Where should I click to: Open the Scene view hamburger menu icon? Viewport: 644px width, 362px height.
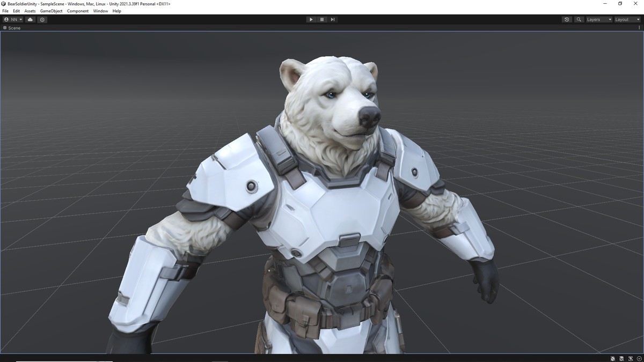pyautogui.click(x=4, y=28)
